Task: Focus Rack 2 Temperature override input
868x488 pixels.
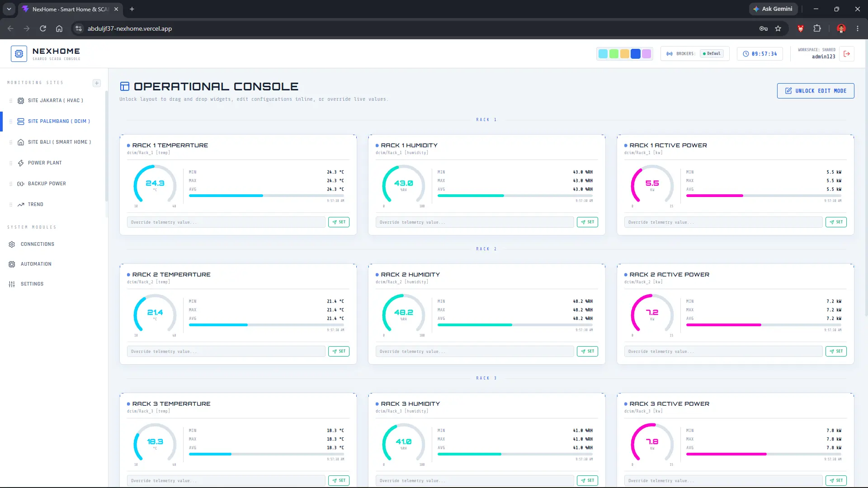Action: [x=226, y=352]
